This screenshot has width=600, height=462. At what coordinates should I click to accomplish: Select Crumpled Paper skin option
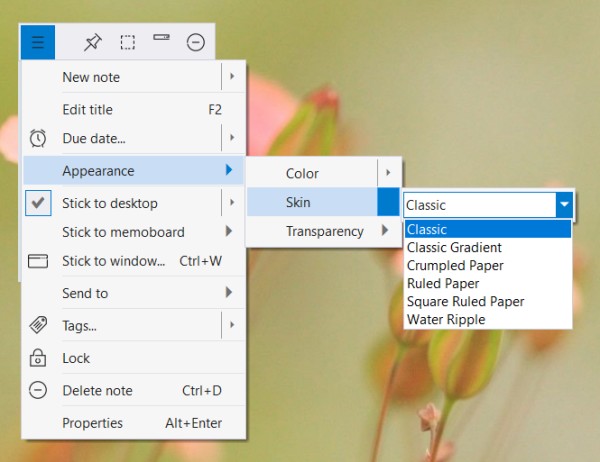tap(488, 265)
